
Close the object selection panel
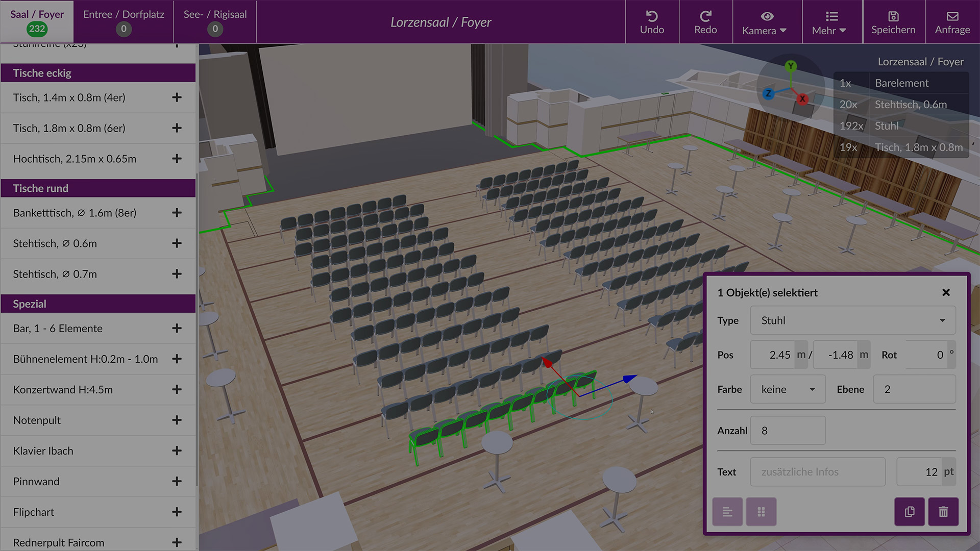point(946,292)
